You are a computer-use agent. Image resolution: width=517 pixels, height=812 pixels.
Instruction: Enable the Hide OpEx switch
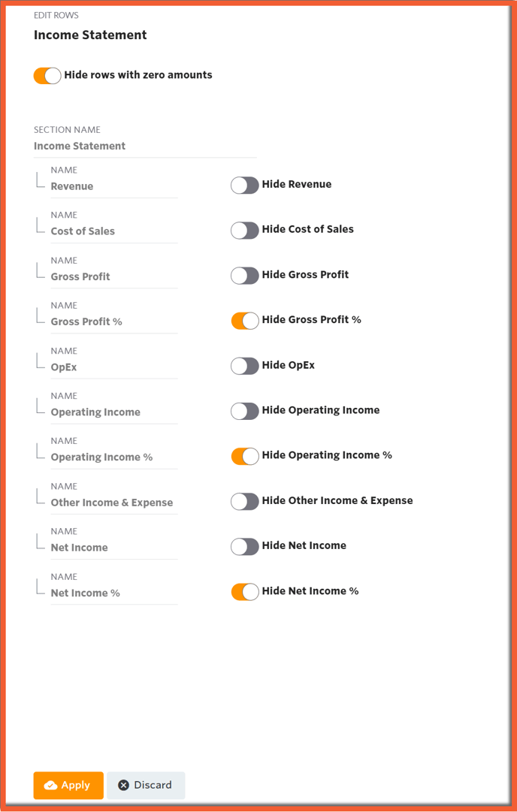[x=244, y=366]
